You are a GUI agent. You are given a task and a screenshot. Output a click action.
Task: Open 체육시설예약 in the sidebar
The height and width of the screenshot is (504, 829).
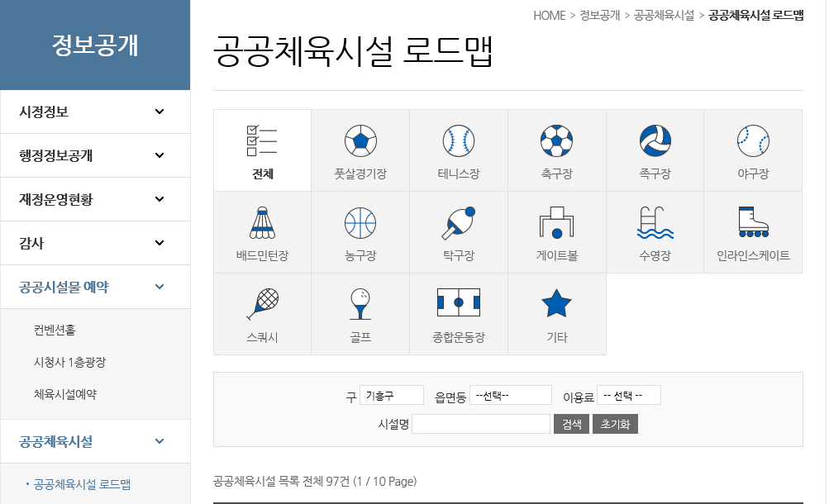pyautogui.click(x=65, y=394)
